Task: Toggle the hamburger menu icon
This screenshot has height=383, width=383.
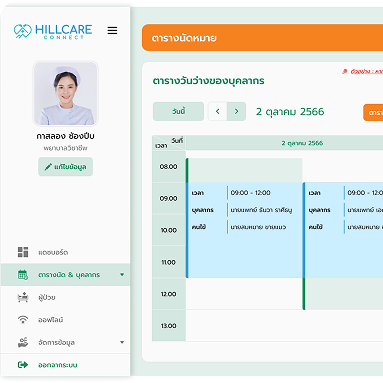Action: (x=112, y=31)
